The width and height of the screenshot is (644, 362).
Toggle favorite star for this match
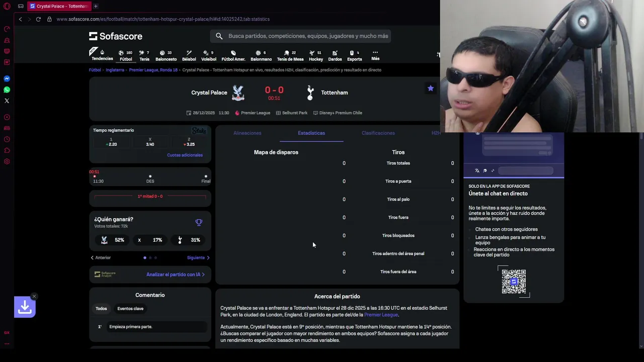click(x=431, y=88)
